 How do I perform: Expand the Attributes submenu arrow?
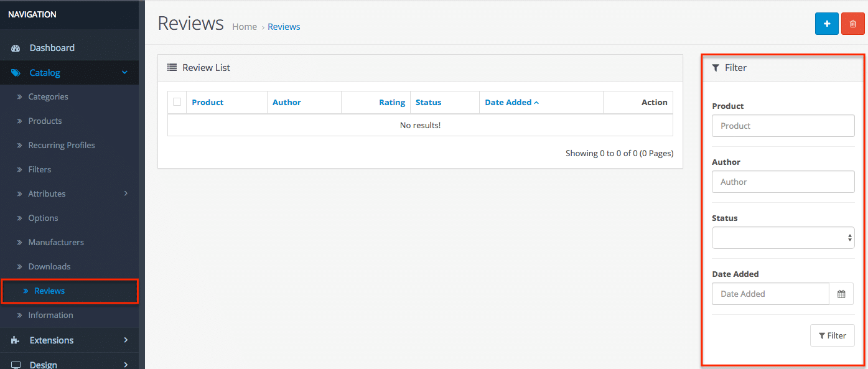pyautogui.click(x=126, y=194)
